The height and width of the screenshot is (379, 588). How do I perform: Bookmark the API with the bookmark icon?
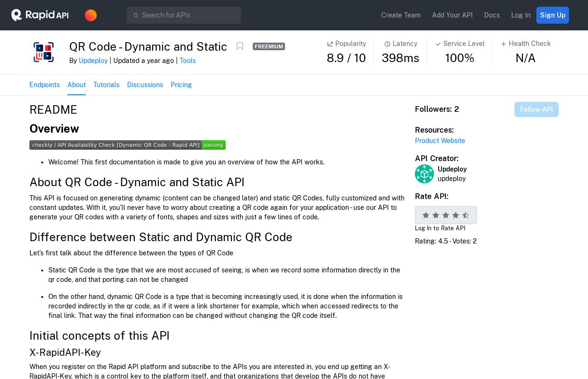(x=240, y=46)
